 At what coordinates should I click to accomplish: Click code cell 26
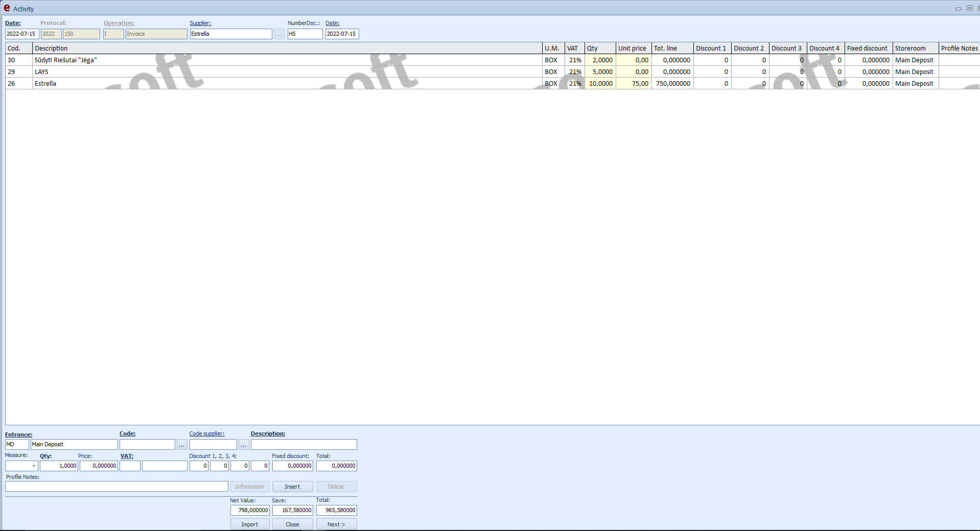pos(19,84)
